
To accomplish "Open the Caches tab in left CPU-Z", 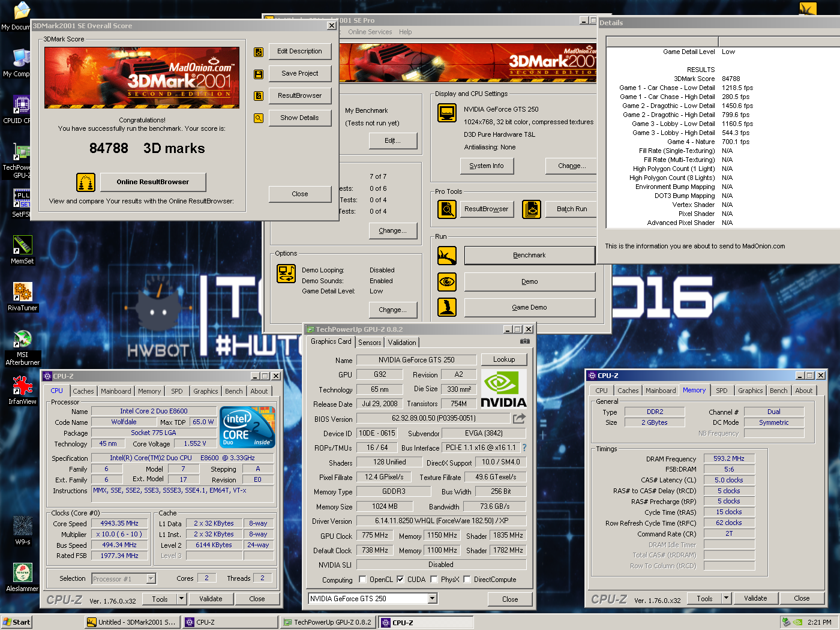I will tap(83, 391).
